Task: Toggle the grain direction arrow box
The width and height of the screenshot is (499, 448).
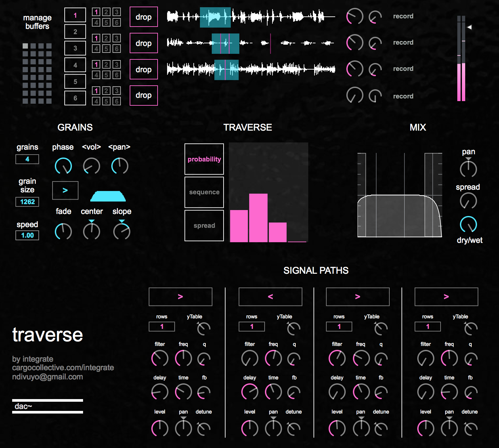Action: [x=65, y=190]
